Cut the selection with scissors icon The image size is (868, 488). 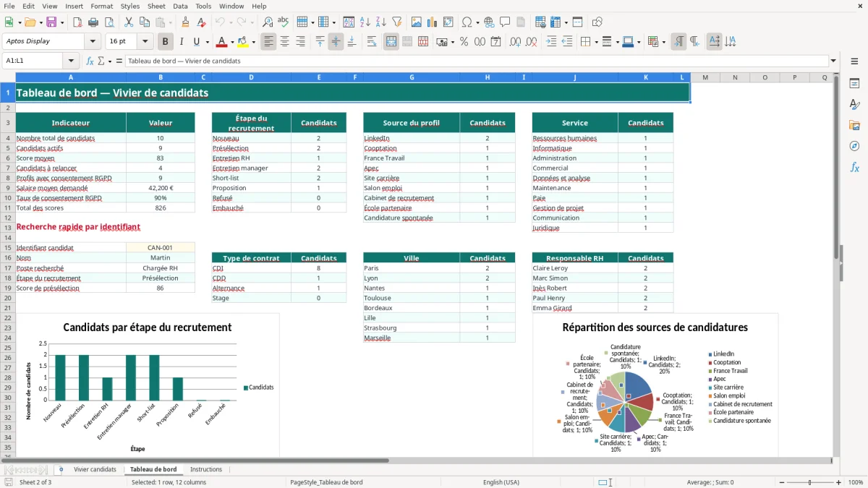pos(128,22)
